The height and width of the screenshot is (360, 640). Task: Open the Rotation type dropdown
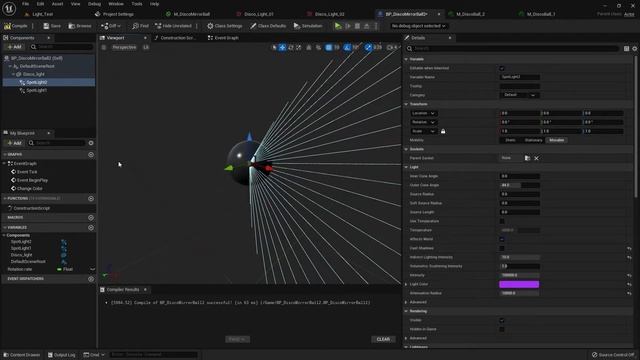tap(423, 122)
